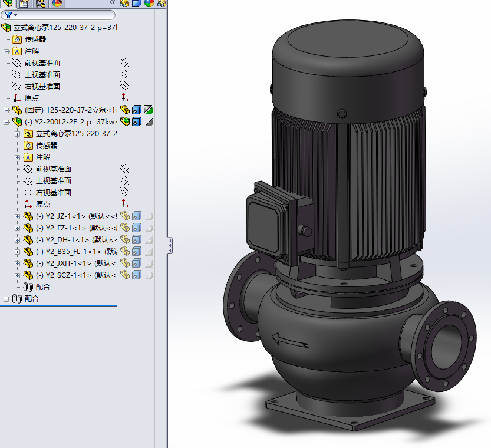Toggle visibility of nested 右视基准面 plane

pyautogui.click(x=124, y=192)
